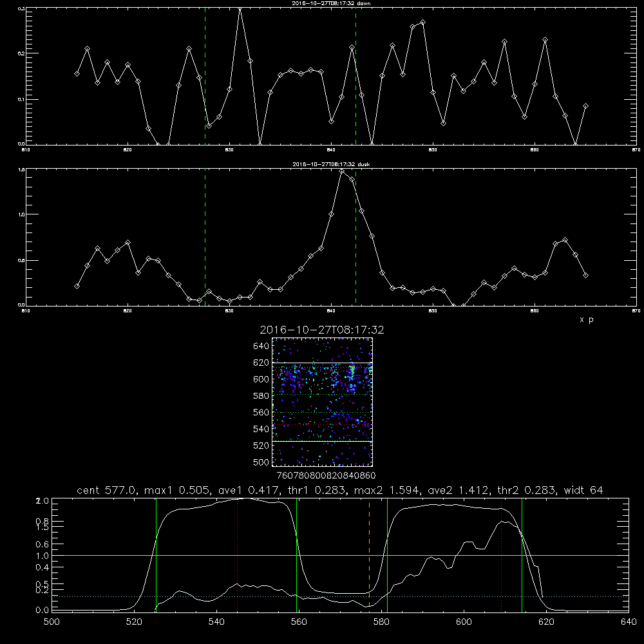Click the '600' label on bottom plot x-axis
Image resolution: width=644 pixels, height=644 pixels.
point(464,622)
